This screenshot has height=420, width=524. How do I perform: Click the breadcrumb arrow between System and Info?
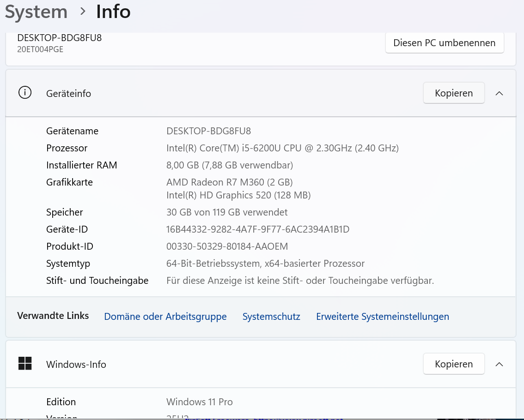pyautogui.click(x=83, y=12)
